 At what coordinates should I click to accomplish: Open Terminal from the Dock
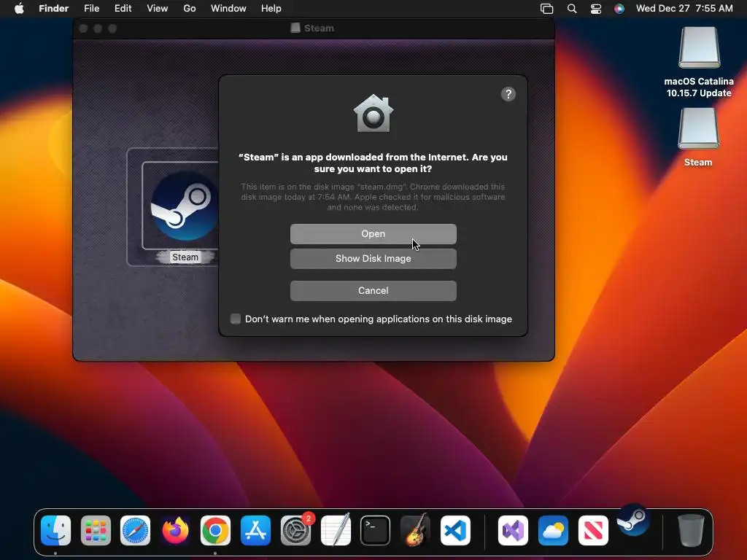coord(376,530)
